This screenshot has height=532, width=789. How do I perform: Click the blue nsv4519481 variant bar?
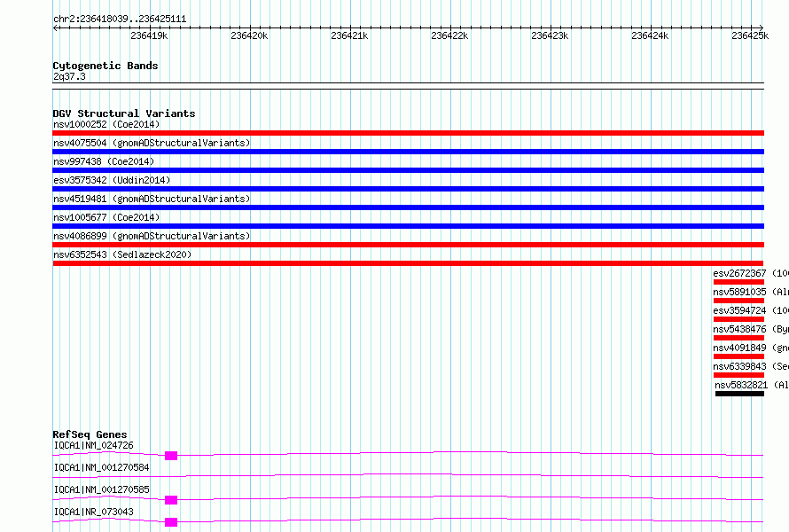pos(408,207)
